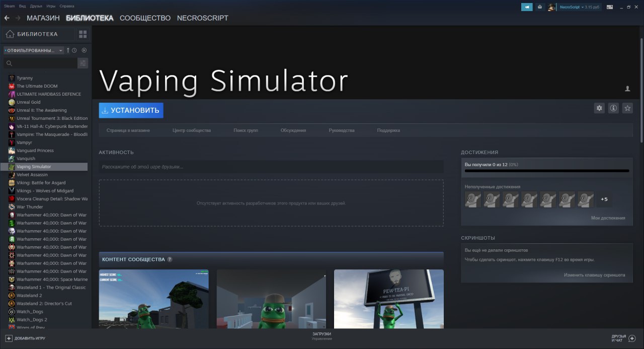Open community content help question mark

click(170, 259)
